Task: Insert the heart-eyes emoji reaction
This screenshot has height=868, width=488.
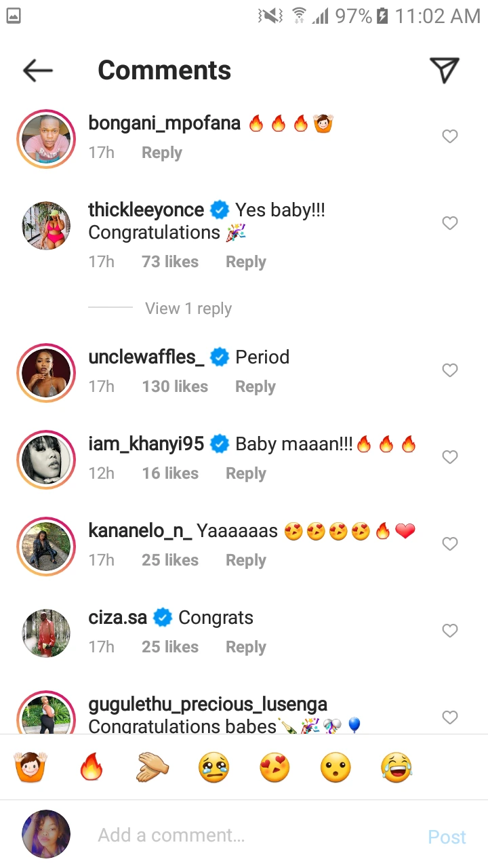Action: click(x=274, y=768)
